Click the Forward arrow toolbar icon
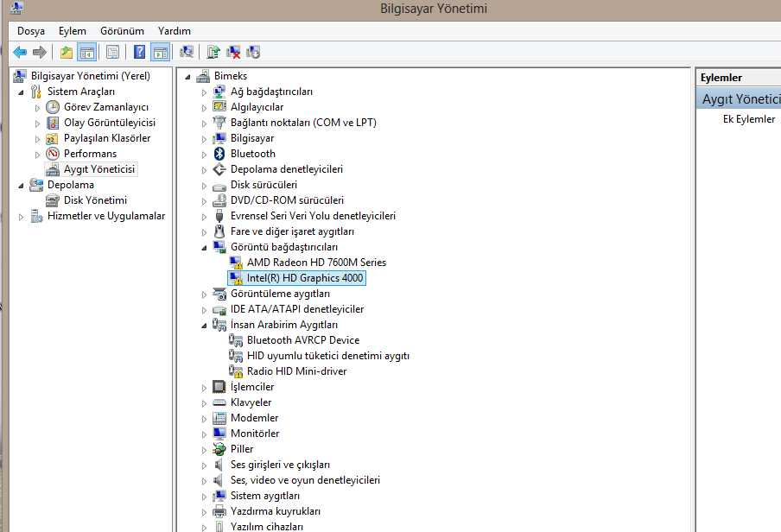This screenshot has width=781, height=532. point(40,52)
